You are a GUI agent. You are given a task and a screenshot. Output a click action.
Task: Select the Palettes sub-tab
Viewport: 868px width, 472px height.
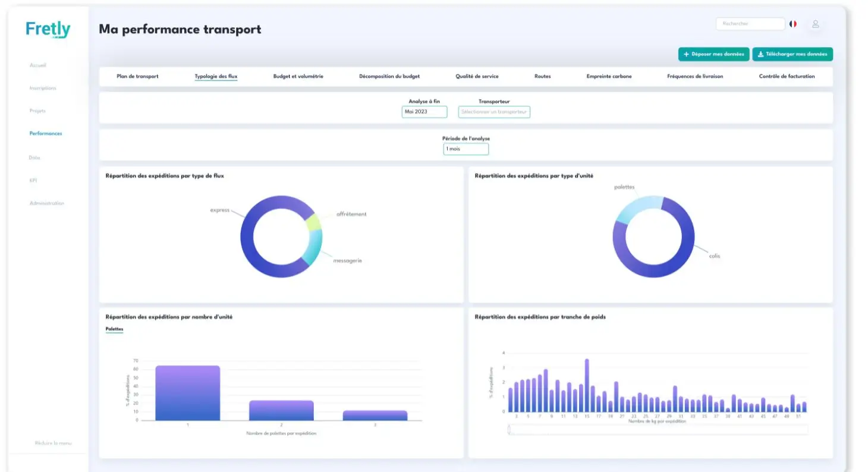click(x=114, y=329)
